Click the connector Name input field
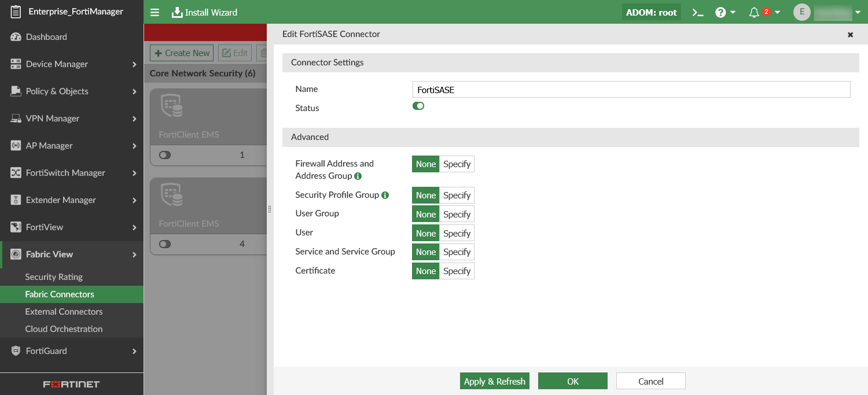Image resolution: width=868 pixels, height=395 pixels. coord(631,90)
